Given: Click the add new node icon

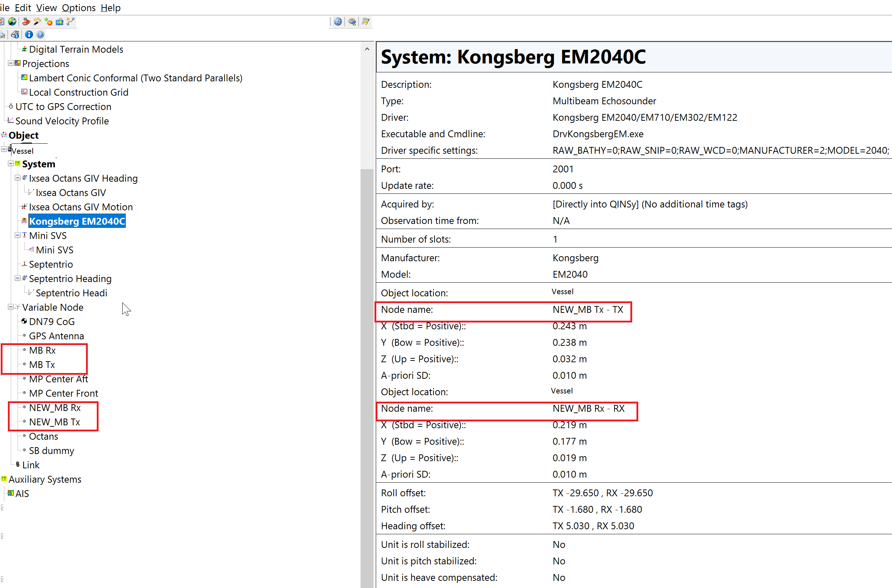Looking at the screenshot, I should pyautogui.click(x=48, y=22).
